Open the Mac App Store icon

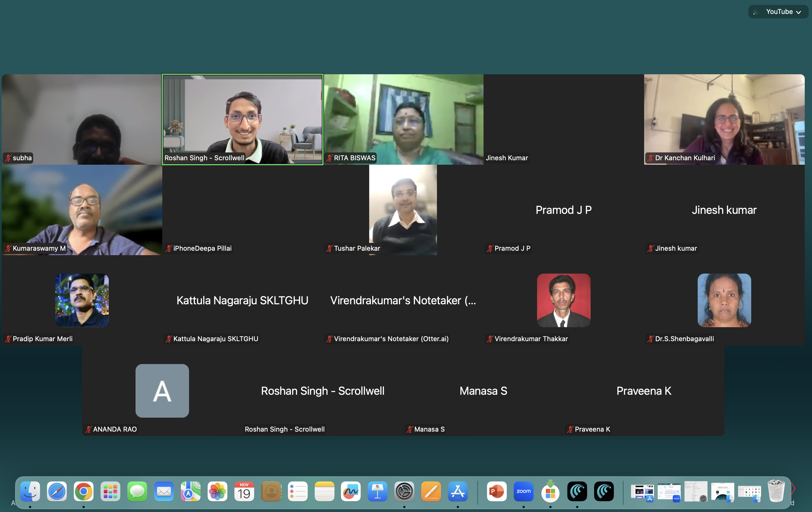pyautogui.click(x=458, y=491)
